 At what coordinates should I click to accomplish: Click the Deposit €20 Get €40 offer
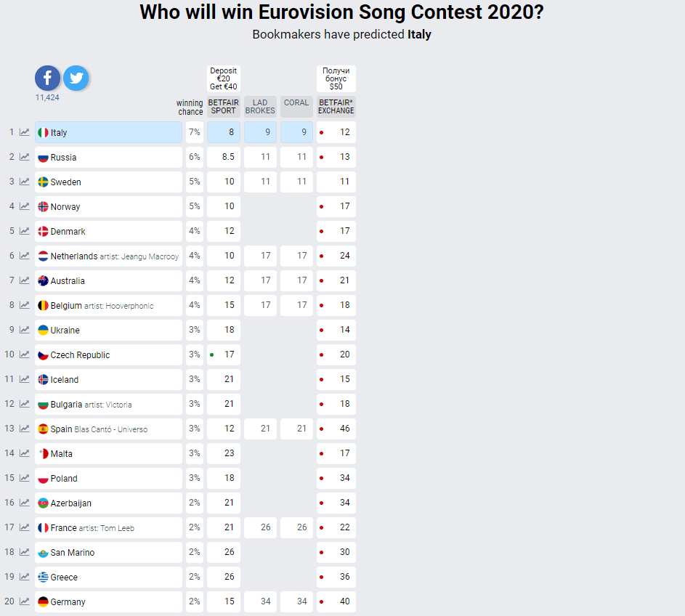pos(224,78)
